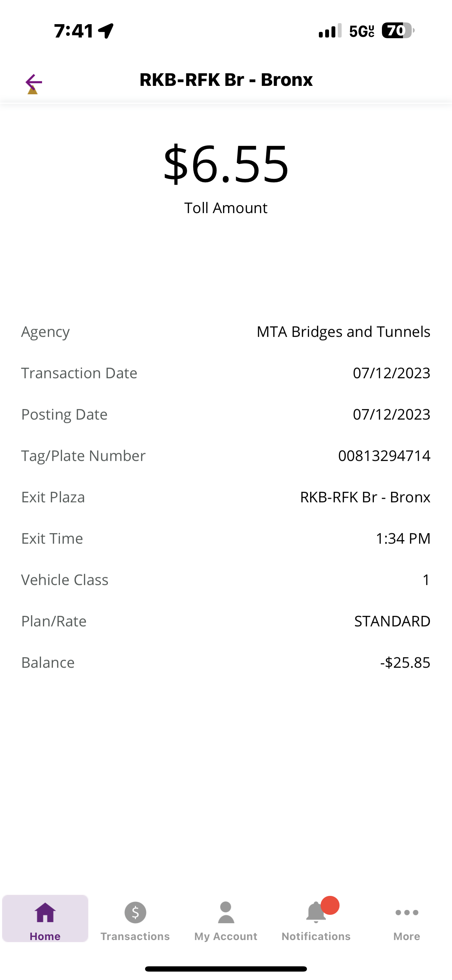Tap the Exit Time 1:34 PM row
The height and width of the screenshot is (980, 452).
click(226, 538)
